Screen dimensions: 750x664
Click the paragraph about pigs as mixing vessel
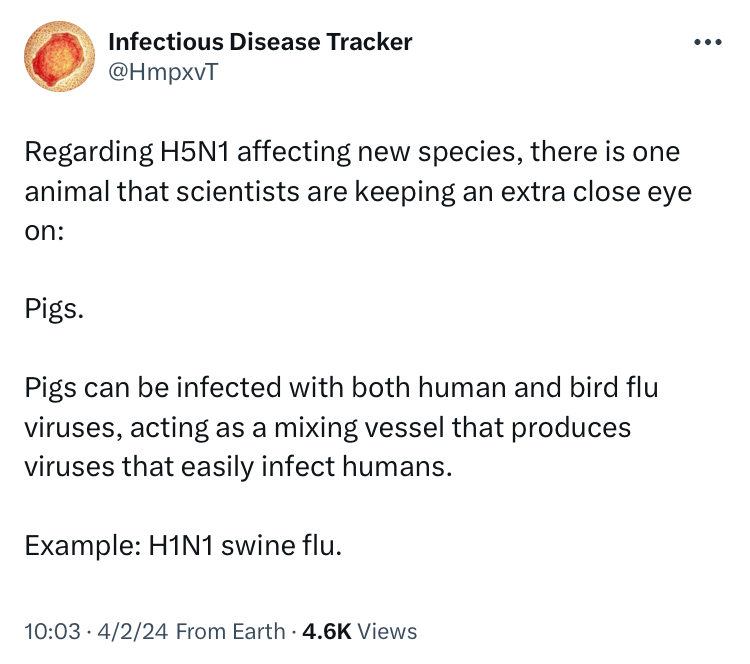[342, 427]
